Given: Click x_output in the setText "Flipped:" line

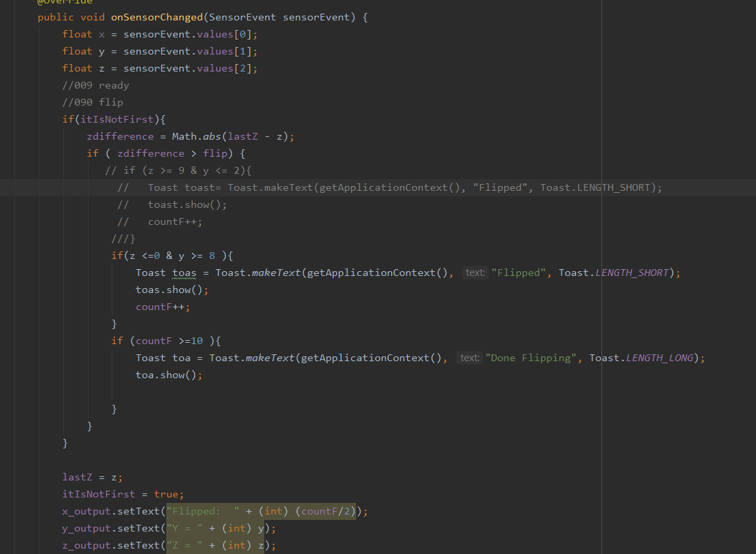Looking at the screenshot, I should 86,512.
